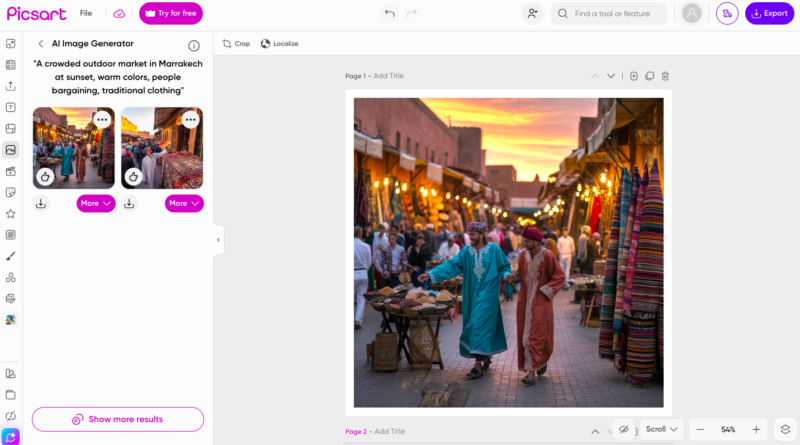800x445 pixels.
Task: Expand More dropdown under first image
Action: click(x=96, y=203)
